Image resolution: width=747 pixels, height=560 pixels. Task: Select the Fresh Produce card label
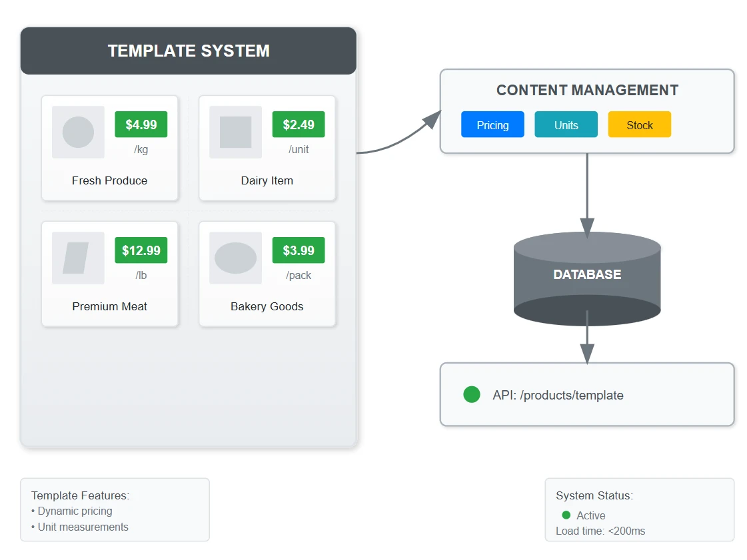pyautogui.click(x=109, y=180)
